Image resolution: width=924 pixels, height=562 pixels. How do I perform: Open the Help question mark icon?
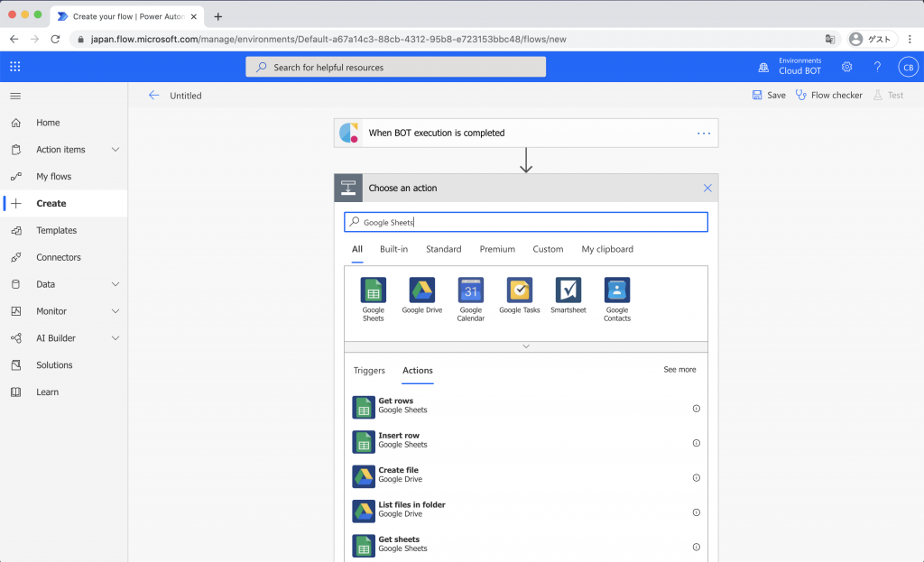pos(877,67)
